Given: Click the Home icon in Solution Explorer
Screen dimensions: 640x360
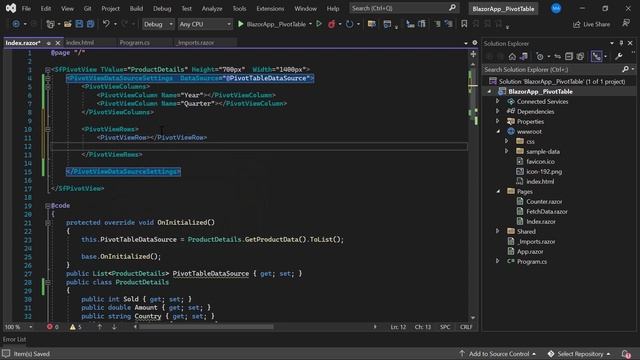Looking at the screenshot, I should pos(512,56).
